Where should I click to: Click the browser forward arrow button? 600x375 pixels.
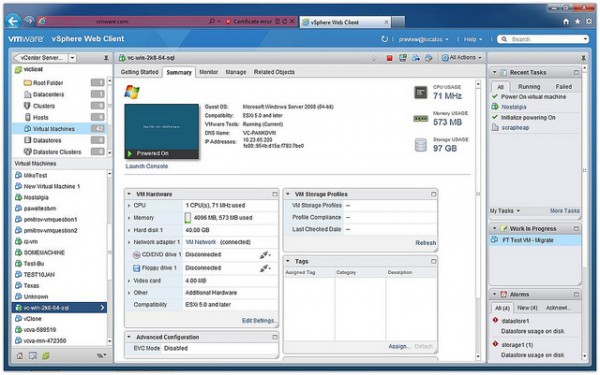pos(29,21)
